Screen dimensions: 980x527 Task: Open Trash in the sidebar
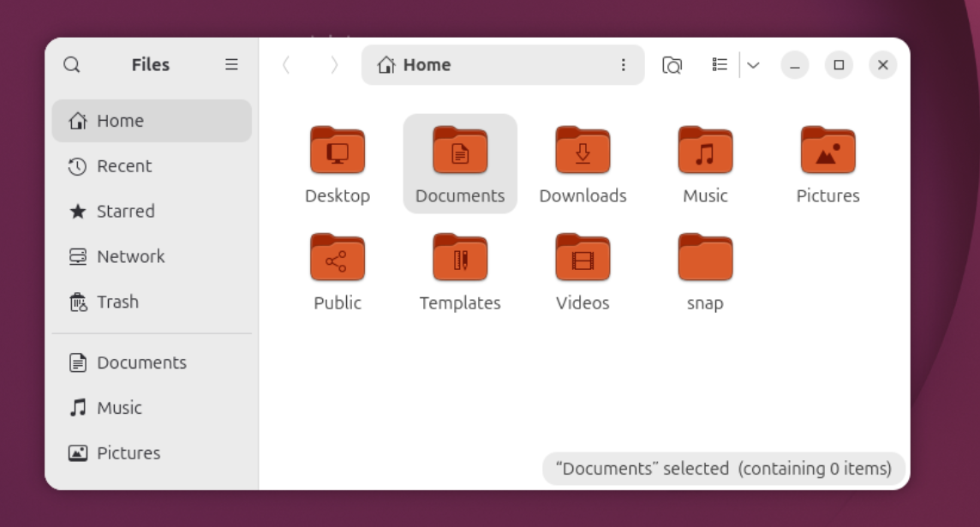[x=152, y=302]
